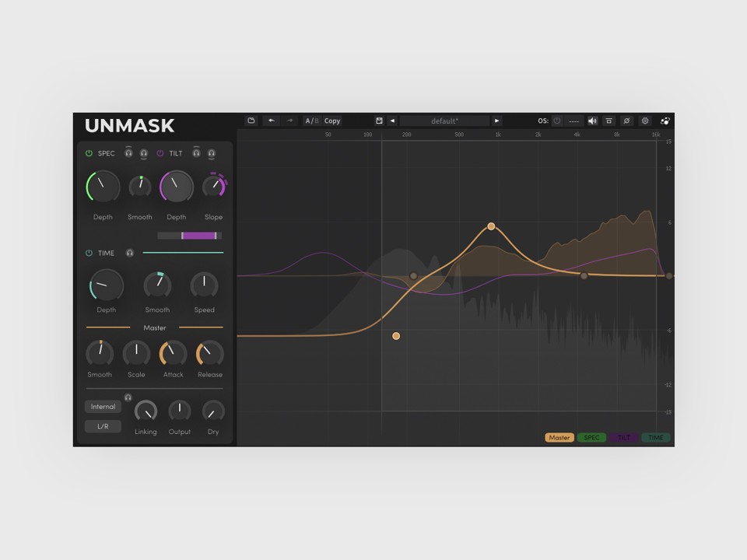Click the logo icon at toolbar's far right

[665, 121]
